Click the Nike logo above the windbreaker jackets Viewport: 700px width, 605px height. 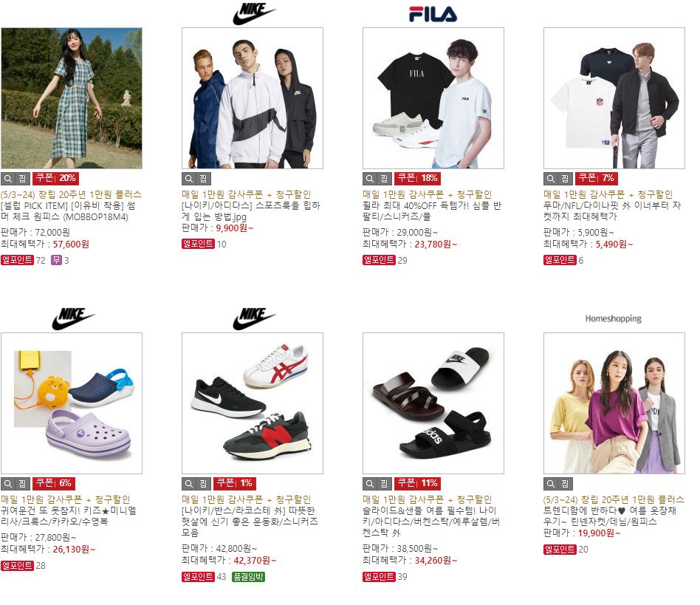254,14
